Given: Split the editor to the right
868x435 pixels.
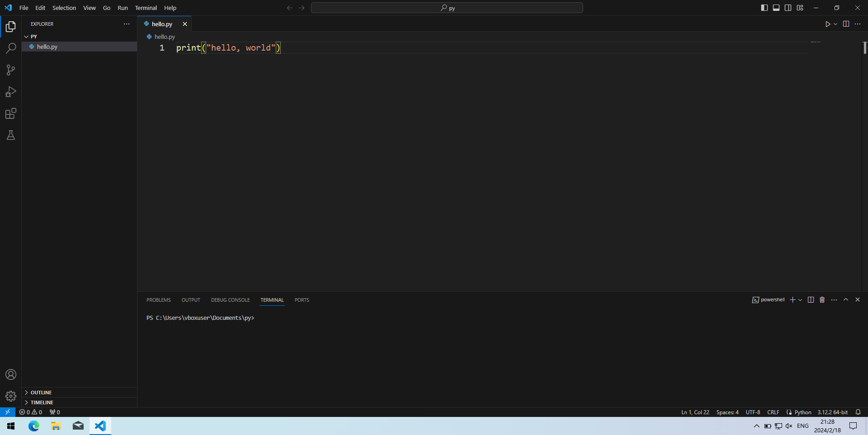Looking at the screenshot, I should tap(846, 24).
